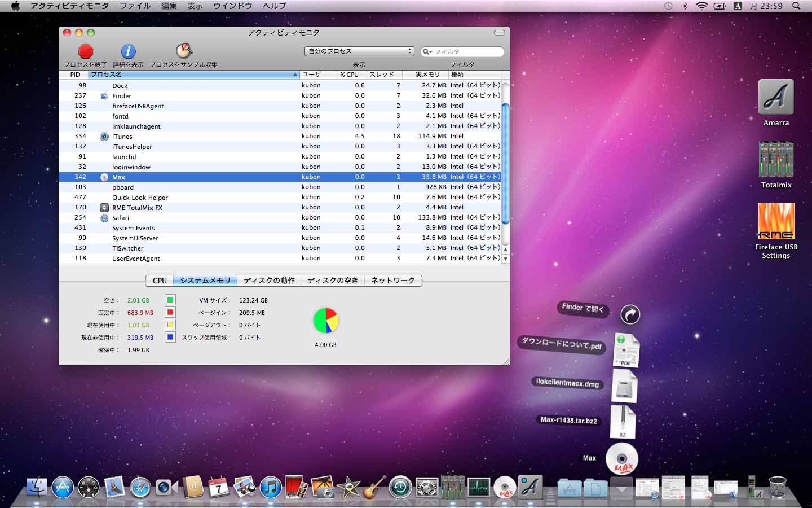The image size is (812, 508).
Task: Click the フィルタ search field
Action: [462, 51]
